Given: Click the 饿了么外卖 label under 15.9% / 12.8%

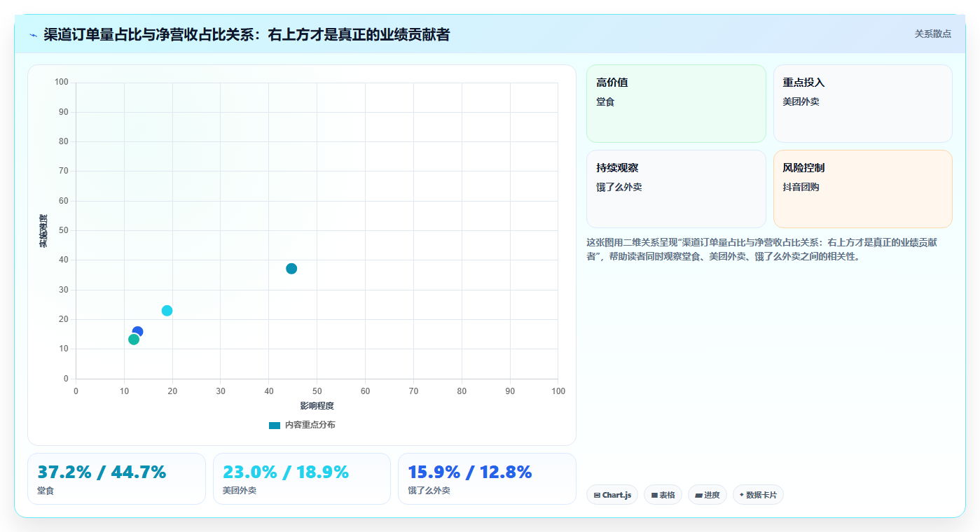Looking at the screenshot, I should pyautogui.click(x=429, y=491).
